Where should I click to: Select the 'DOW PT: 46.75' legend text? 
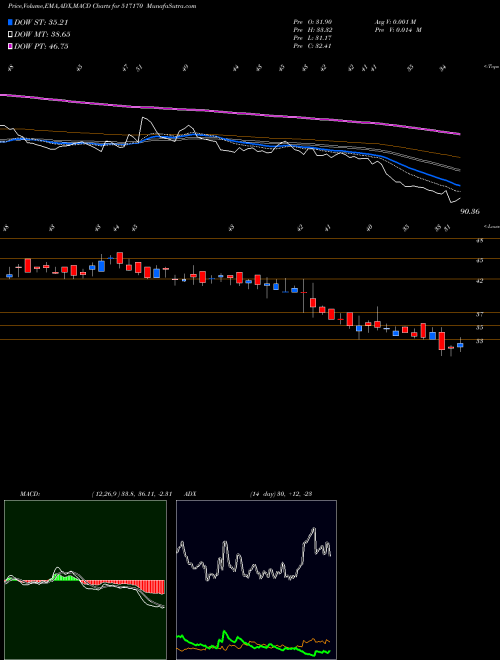[x=41, y=46]
